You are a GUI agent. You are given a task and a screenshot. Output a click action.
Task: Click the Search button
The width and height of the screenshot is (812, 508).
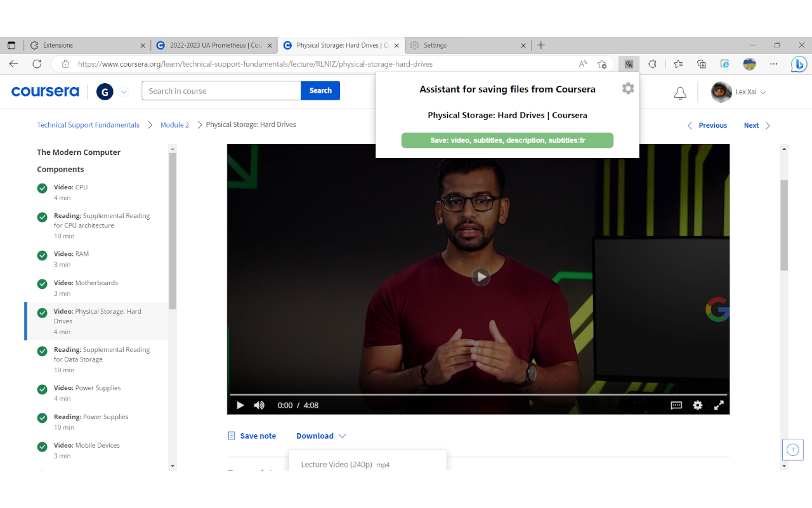tap(320, 91)
